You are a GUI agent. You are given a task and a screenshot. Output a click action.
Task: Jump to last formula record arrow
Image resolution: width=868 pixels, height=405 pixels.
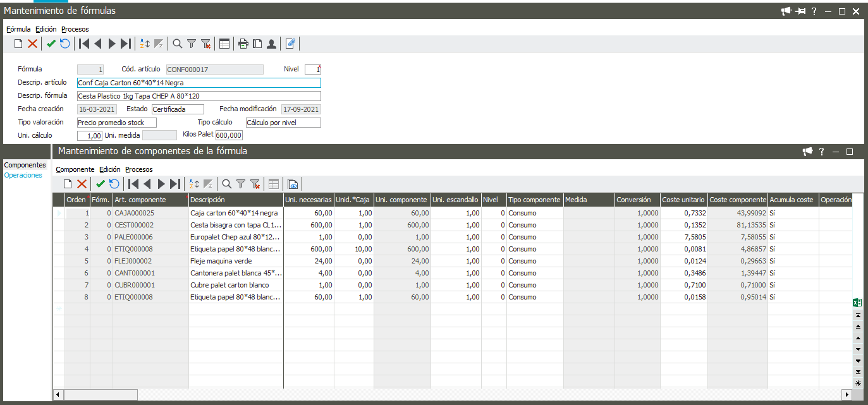tap(126, 44)
